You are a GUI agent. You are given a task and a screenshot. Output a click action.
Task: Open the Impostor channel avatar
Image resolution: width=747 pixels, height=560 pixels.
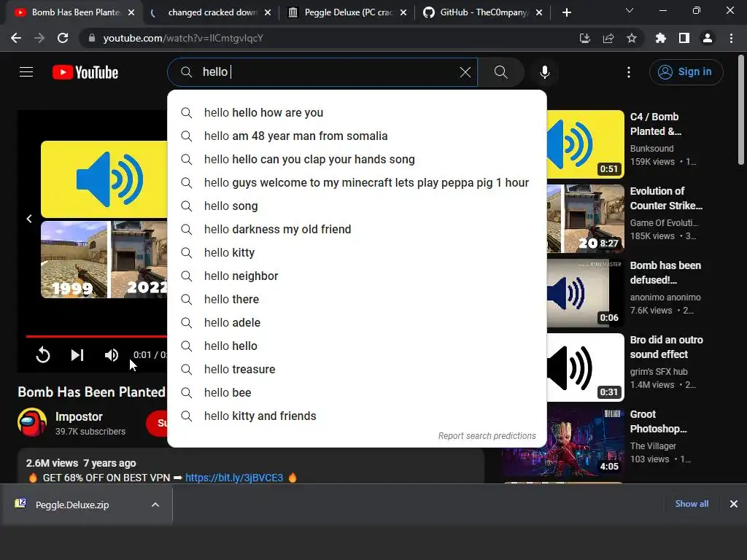(x=32, y=422)
